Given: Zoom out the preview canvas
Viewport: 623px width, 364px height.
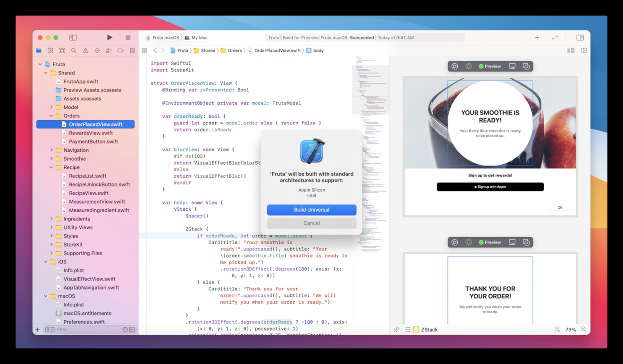Looking at the screenshot, I should coord(557,330).
